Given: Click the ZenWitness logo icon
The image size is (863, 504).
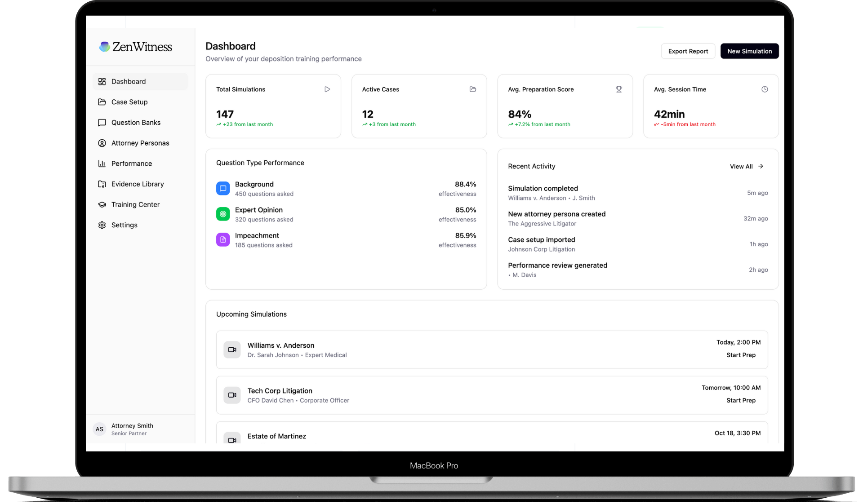Looking at the screenshot, I should 104,47.
